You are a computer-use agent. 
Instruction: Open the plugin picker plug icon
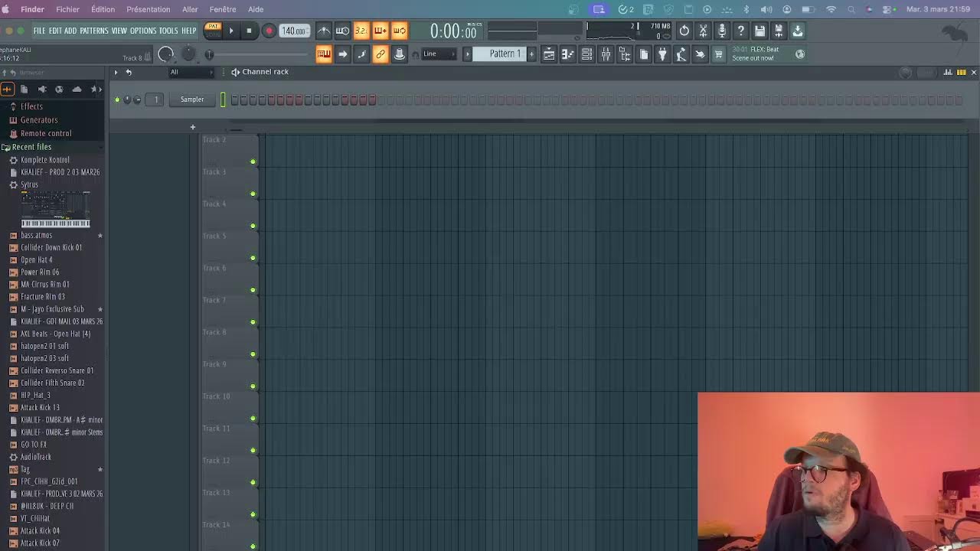[662, 54]
